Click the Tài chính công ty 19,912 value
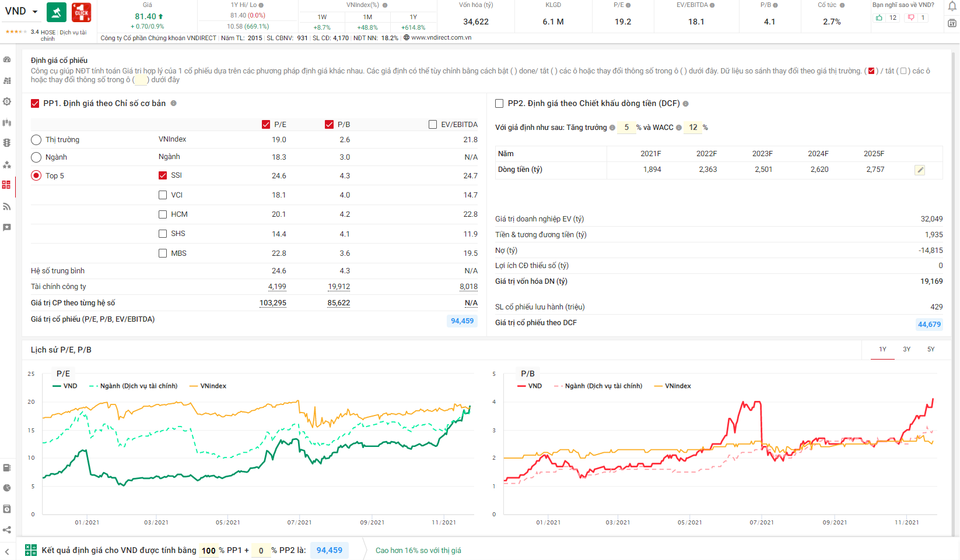960x560 pixels. point(339,287)
